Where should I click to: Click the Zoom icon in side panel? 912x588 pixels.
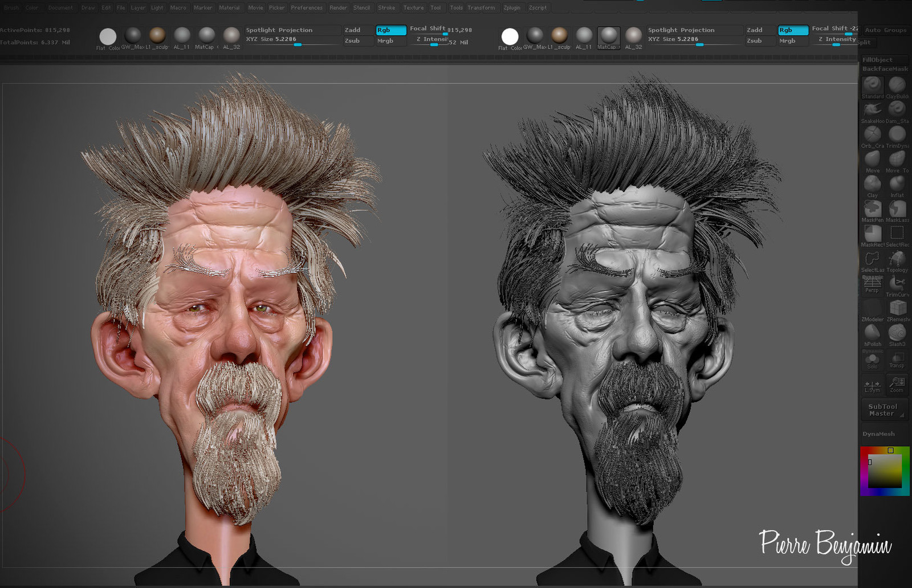(x=897, y=385)
